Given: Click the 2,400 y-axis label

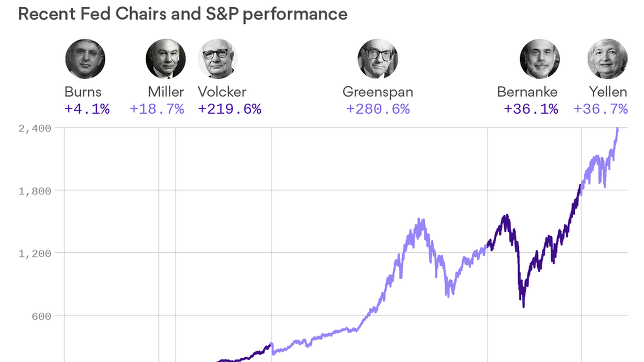Looking at the screenshot, I should point(35,129).
